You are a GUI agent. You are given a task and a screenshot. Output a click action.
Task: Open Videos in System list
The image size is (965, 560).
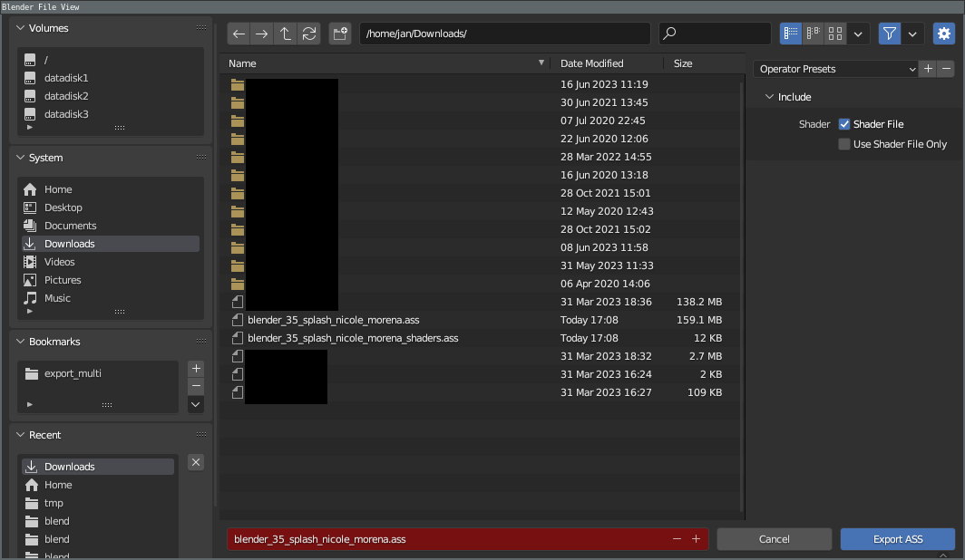(111, 262)
